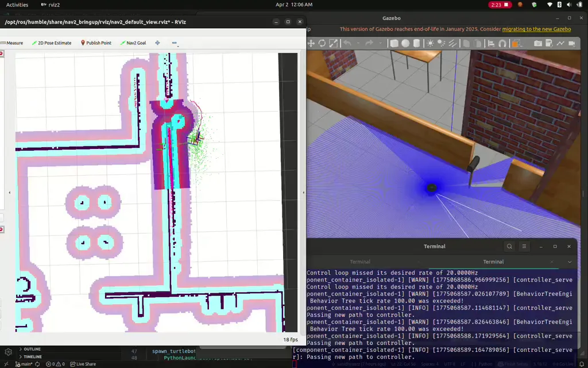This screenshot has width=588, height=368.
Task: Click the Live Share status bar button
Action: coord(83,364)
